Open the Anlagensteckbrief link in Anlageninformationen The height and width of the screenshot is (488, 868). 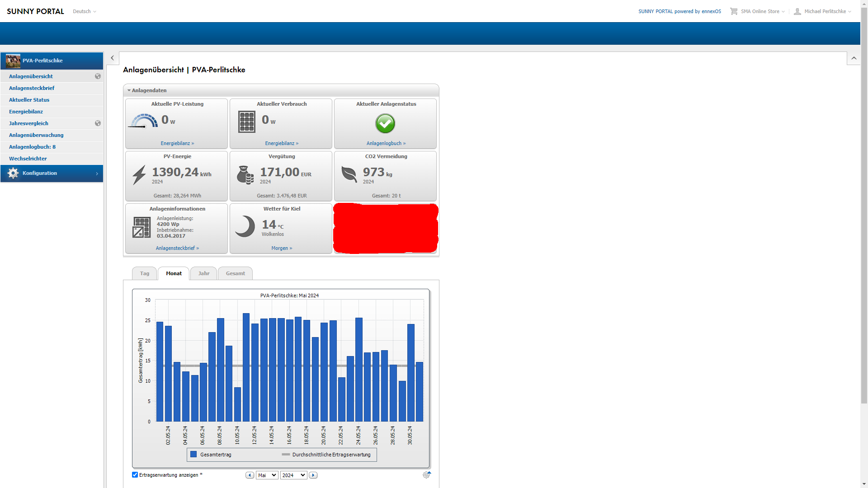pos(177,248)
